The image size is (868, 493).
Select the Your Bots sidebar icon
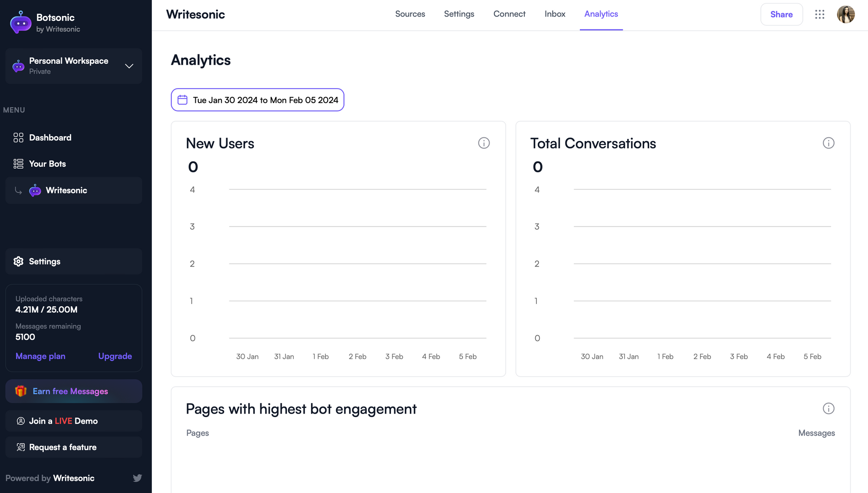pos(18,164)
